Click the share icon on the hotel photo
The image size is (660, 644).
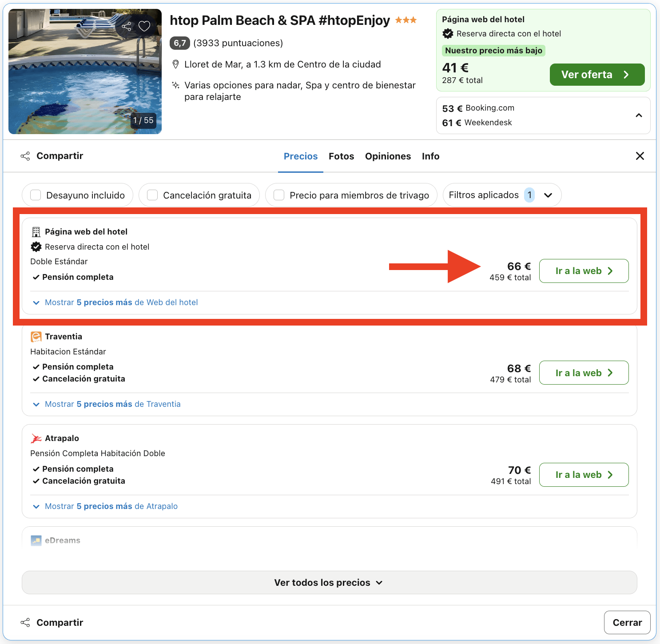point(127,26)
